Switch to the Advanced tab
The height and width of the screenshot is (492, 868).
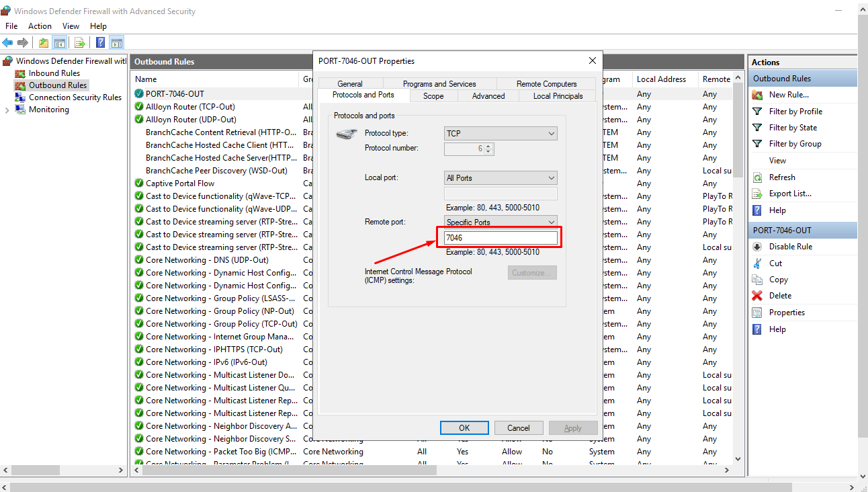click(x=488, y=96)
